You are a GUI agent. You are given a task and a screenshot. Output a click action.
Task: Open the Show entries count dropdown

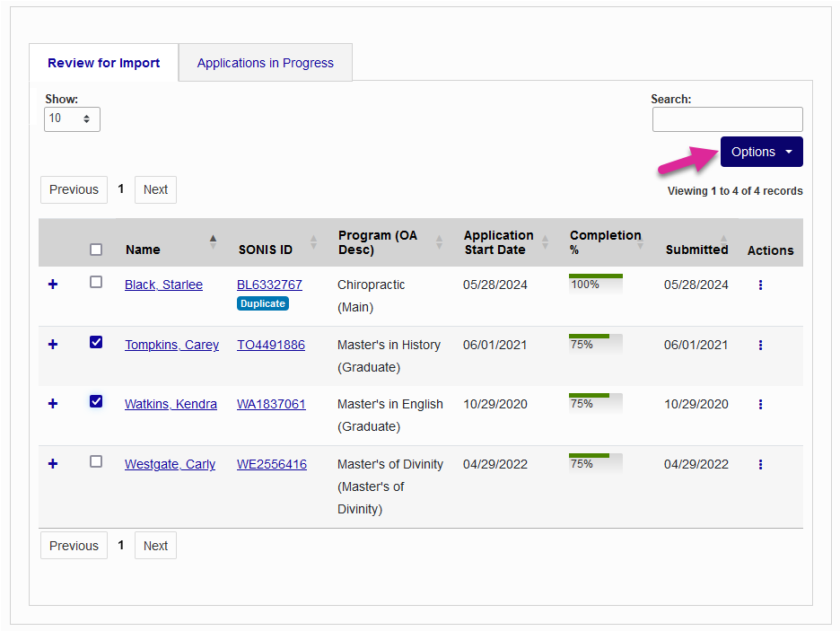point(72,119)
